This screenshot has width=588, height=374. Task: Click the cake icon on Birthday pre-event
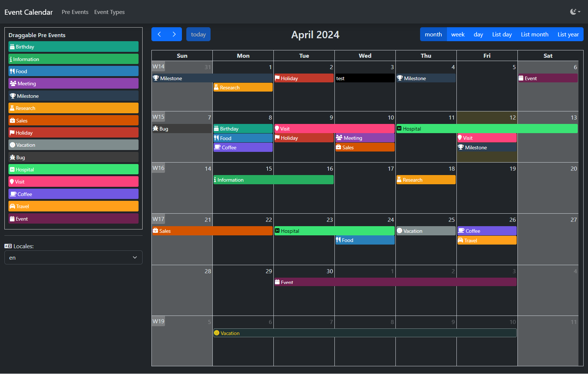click(12, 47)
